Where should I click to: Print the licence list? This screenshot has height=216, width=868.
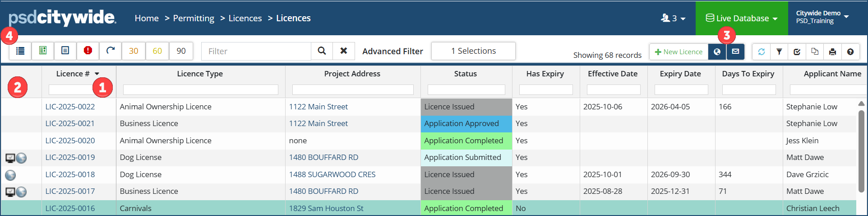pos(832,52)
